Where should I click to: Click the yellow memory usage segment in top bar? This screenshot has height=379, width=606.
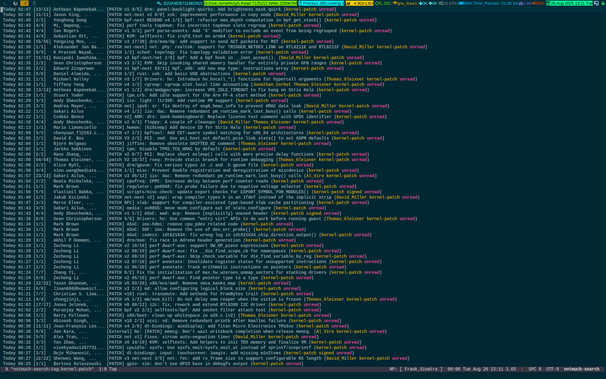pos(359,3)
